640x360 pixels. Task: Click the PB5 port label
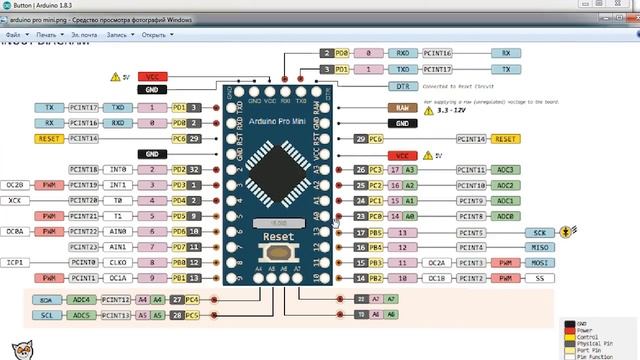pos(376,233)
